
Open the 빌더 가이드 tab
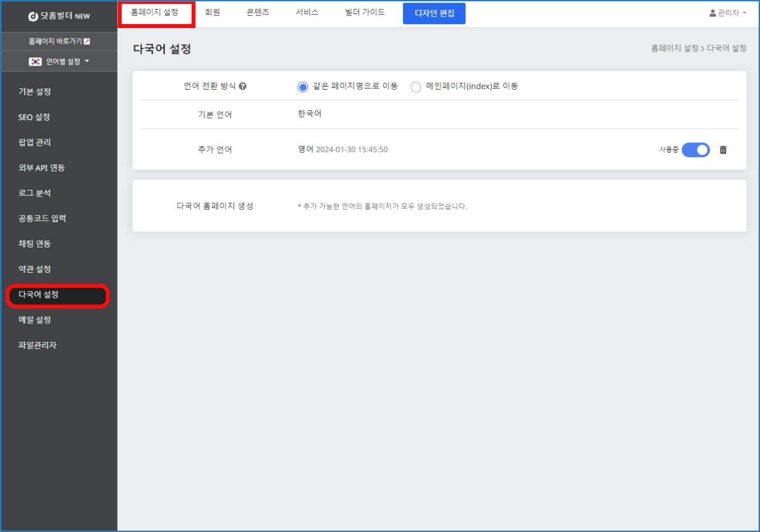click(x=365, y=12)
